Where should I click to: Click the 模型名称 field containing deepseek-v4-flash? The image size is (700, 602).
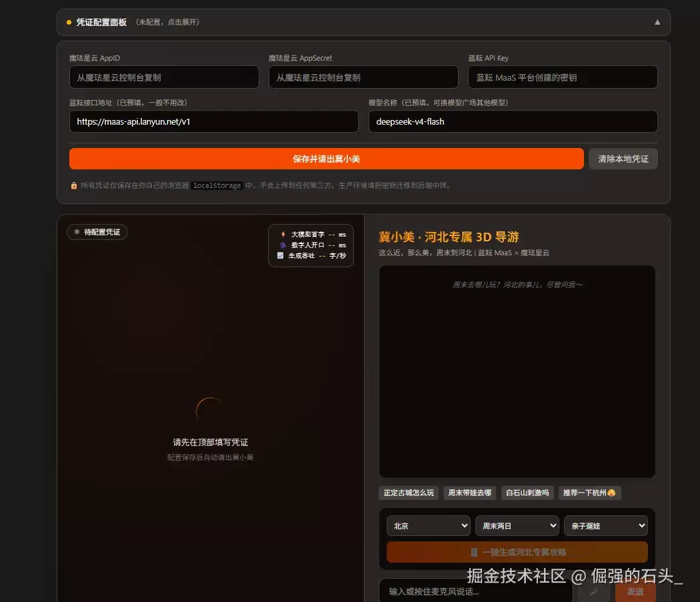(513, 121)
